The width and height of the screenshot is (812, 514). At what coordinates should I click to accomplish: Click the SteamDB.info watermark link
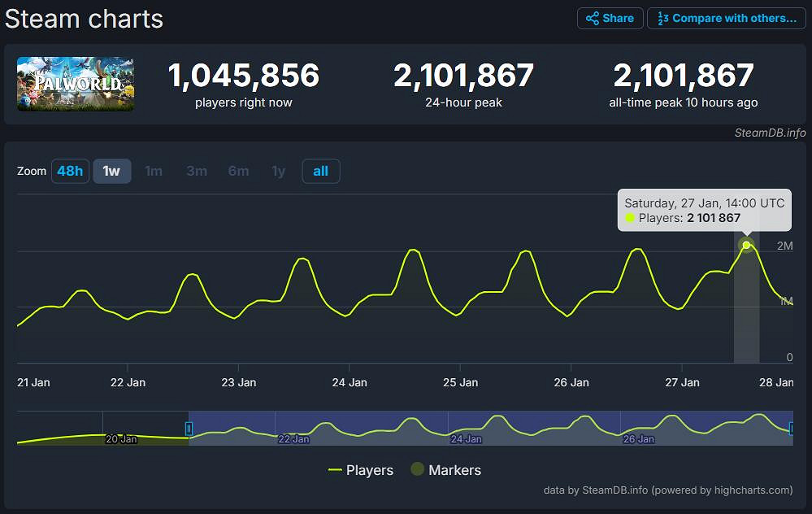(770, 133)
